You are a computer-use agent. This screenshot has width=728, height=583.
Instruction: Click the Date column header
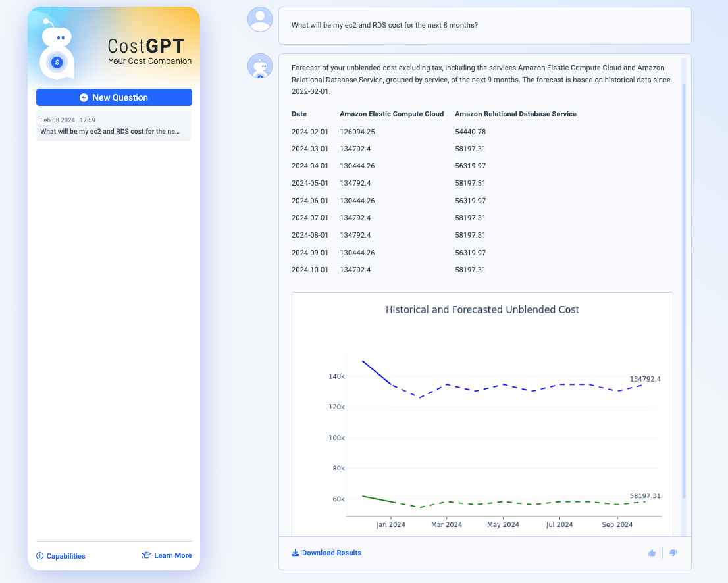299,114
